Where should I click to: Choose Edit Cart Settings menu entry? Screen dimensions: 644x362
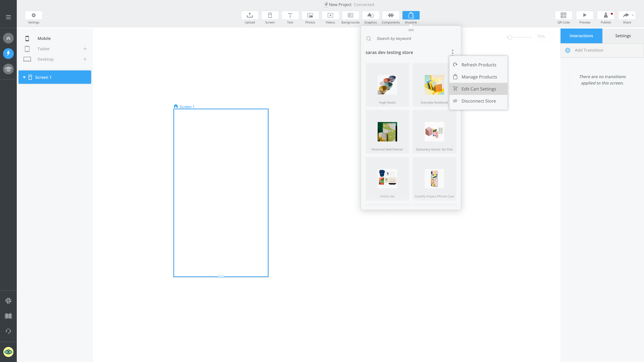click(x=478, y=89)
